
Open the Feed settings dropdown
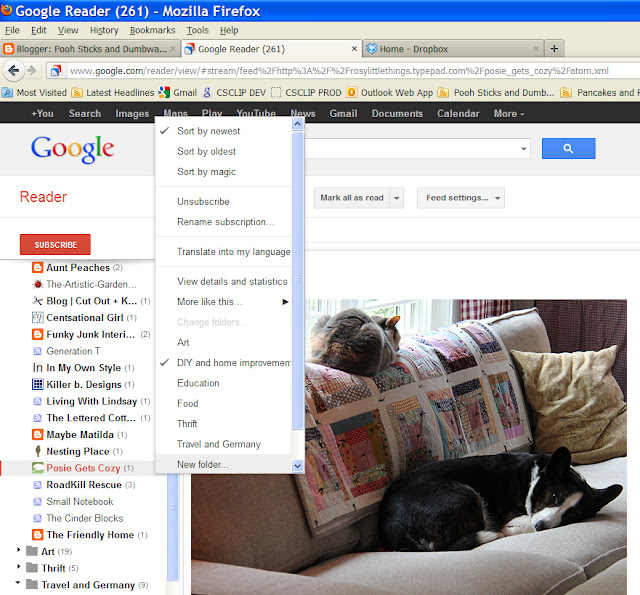pyautogui.click(x=461, y=198)
